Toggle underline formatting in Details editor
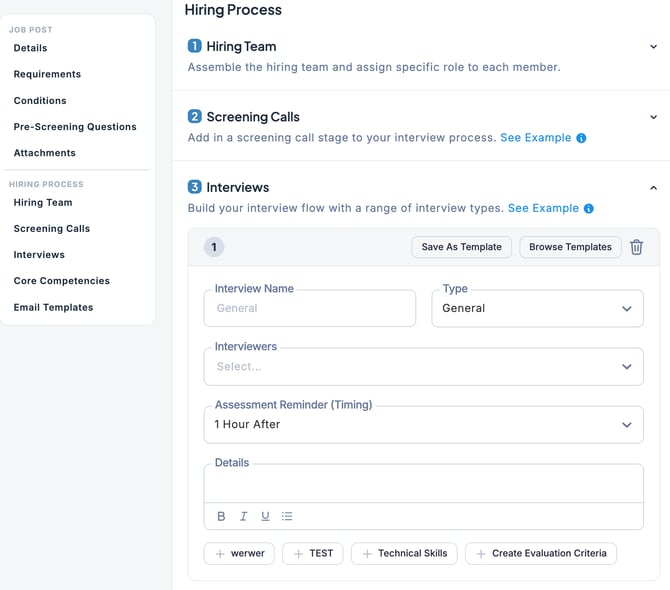The height and width of the screenshot is (590, 670). (x=265, y=516)
